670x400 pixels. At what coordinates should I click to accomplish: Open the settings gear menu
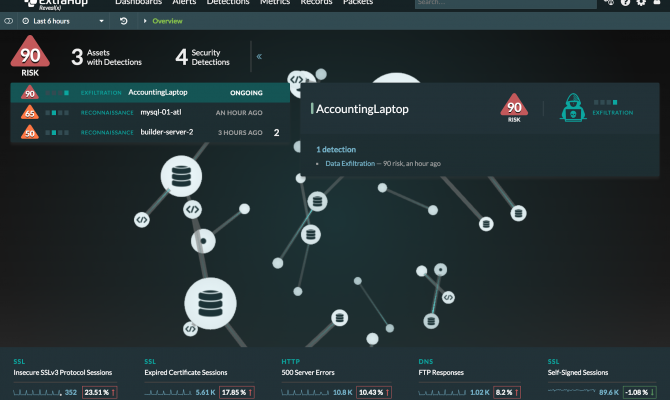coord(641,3)
